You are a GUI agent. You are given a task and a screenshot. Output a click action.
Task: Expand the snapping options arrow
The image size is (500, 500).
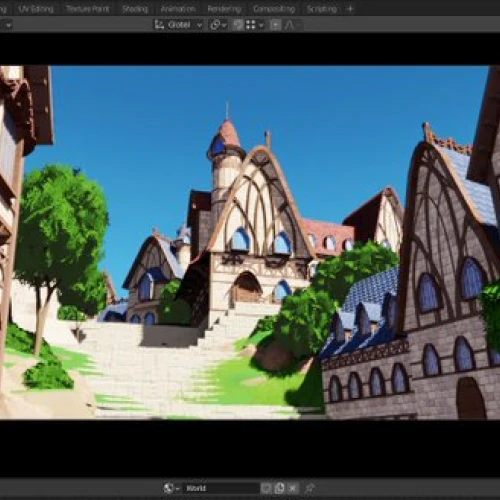[x=261, y=25]
